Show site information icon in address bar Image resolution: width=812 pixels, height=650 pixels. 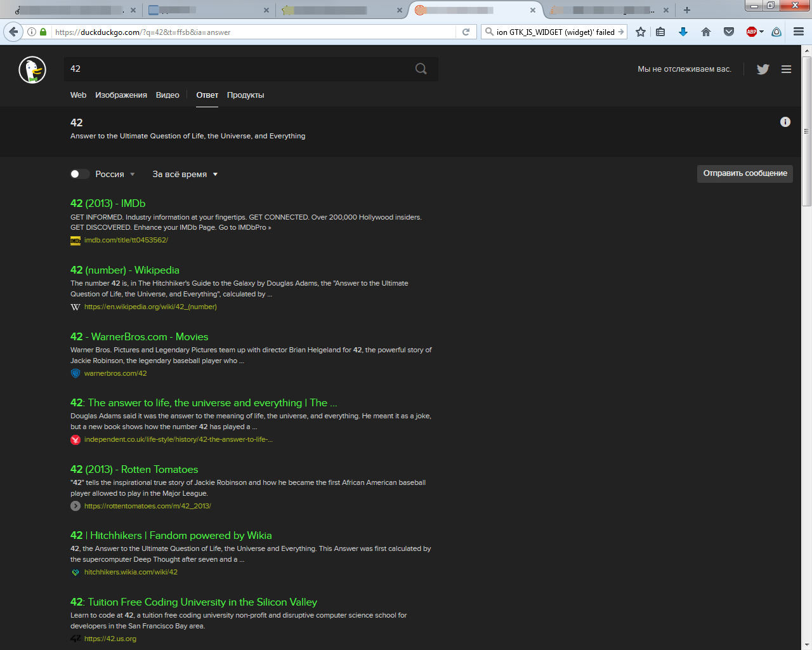pos(32,32)
